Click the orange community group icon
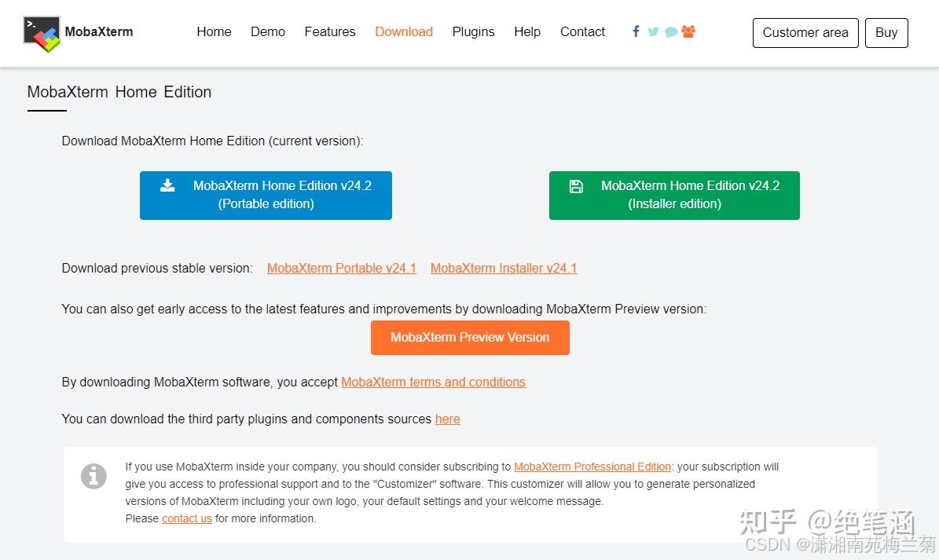Viewport: 939px width, 560px height. click(x=688, y=31)
